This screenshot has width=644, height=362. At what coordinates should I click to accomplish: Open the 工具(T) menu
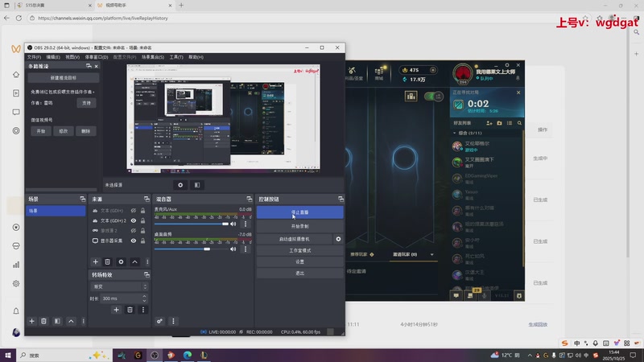[176, 57]
